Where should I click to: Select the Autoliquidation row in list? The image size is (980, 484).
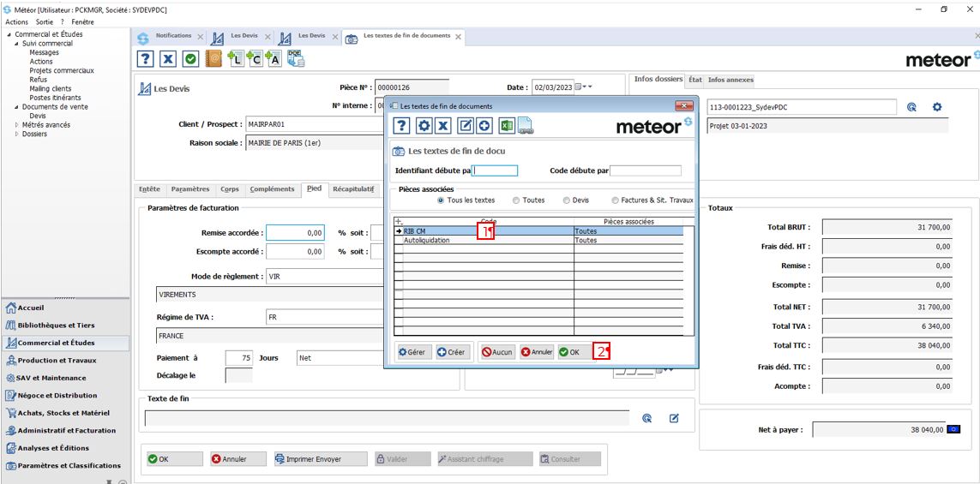coord(538,240)
